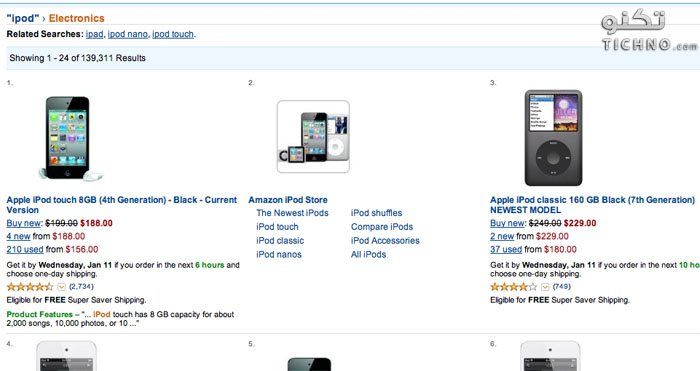
Task: Open iPod classic 160 GB title link
Action: [x=592, y=205]
